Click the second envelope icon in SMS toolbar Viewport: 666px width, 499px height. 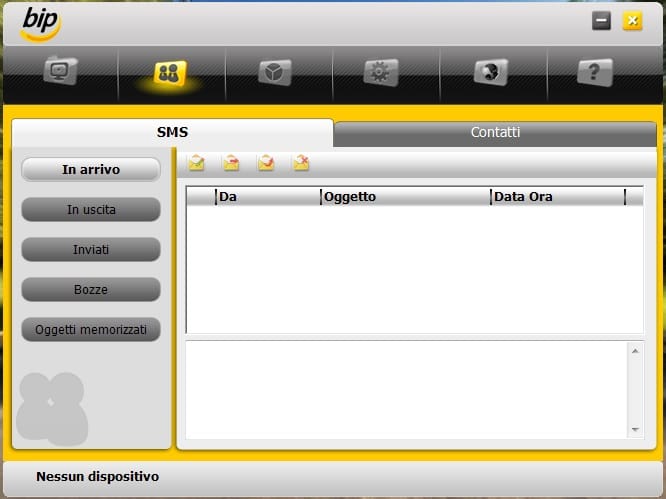click(x=231, y=163)
